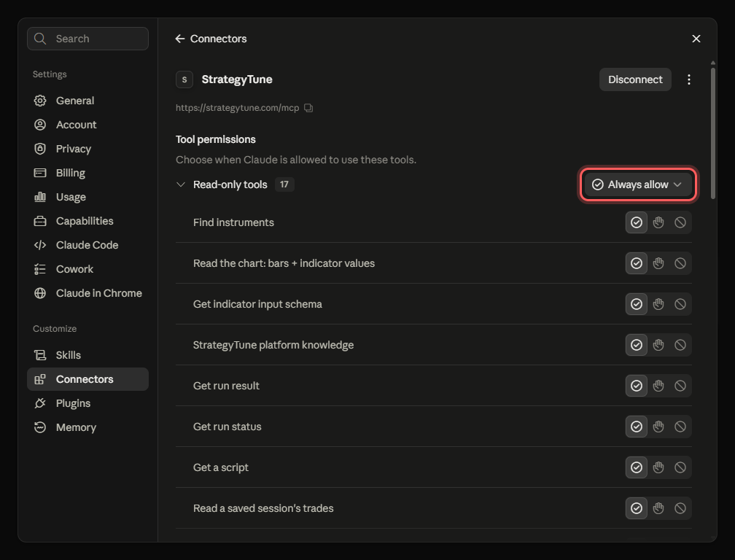Collapse the Read-only tools section
Image resolution: width=735 pixels, height=560 pixels.
click(181, 184)
